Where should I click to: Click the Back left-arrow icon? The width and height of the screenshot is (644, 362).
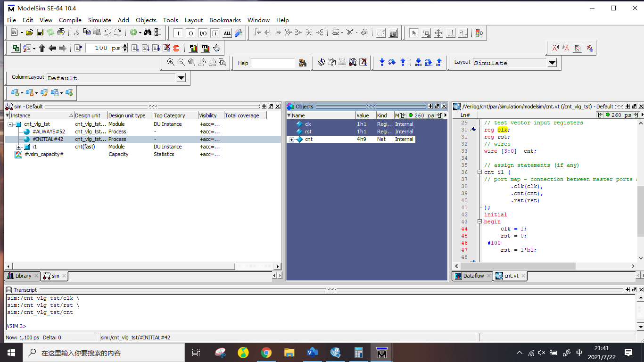pos(52,48)
